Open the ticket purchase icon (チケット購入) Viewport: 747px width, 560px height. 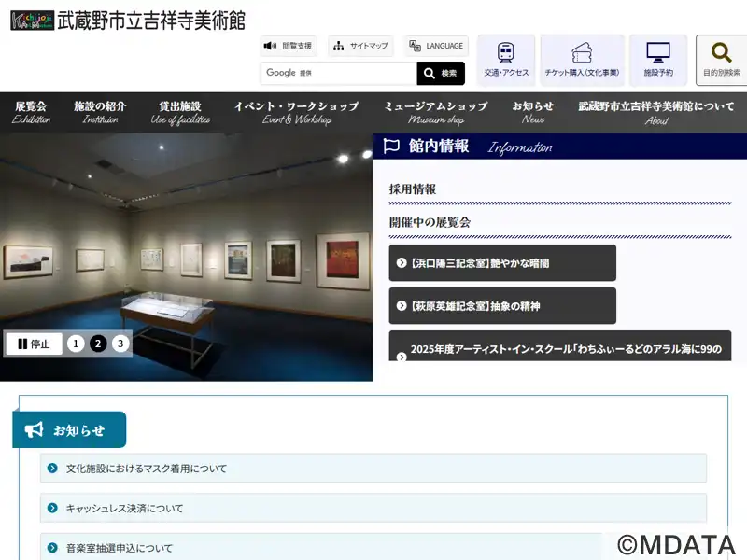(582, 53)
